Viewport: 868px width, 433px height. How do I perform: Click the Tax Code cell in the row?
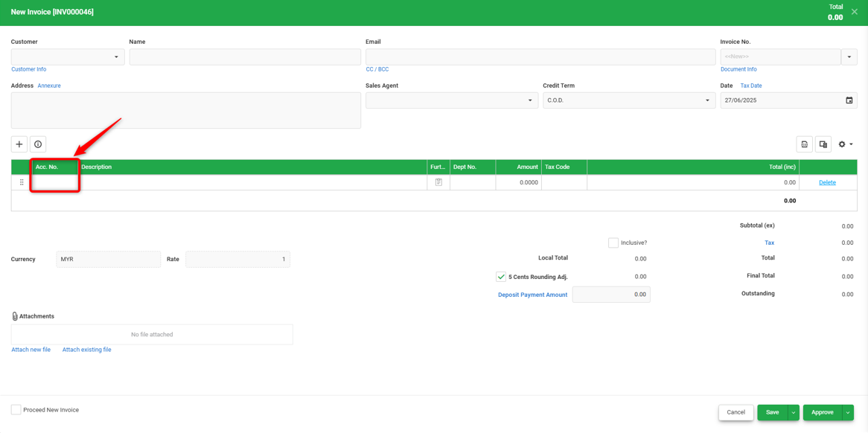click(564, 182)
